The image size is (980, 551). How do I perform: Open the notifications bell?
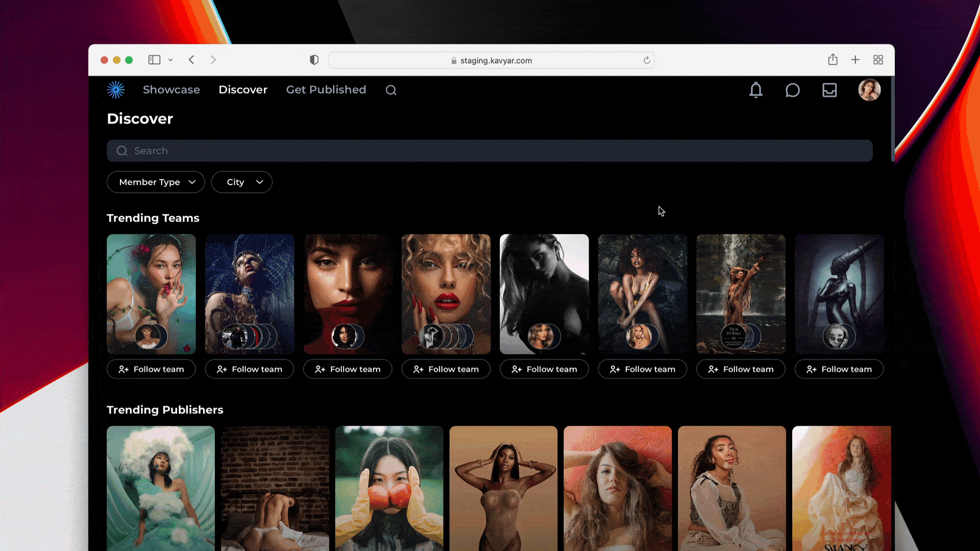pos(756,90)
